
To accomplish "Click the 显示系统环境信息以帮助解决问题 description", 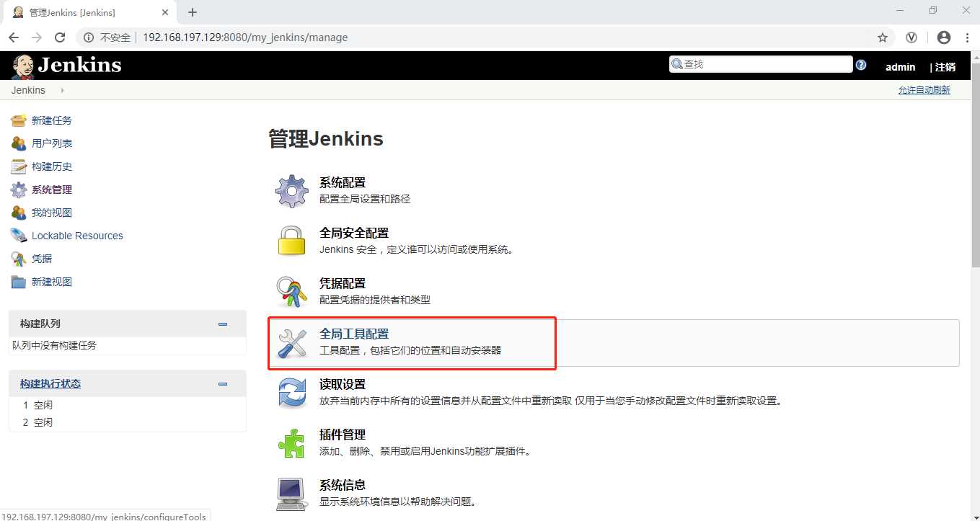I will coord(398,502).
